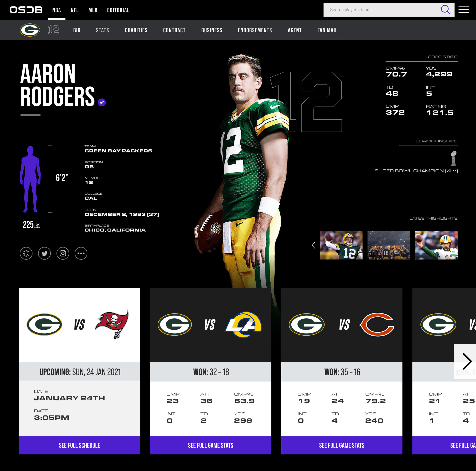This screenshot has width=476, height=471.
Task: Click the Packers logo in the sub navigation
Action: [x=30, y=30]
